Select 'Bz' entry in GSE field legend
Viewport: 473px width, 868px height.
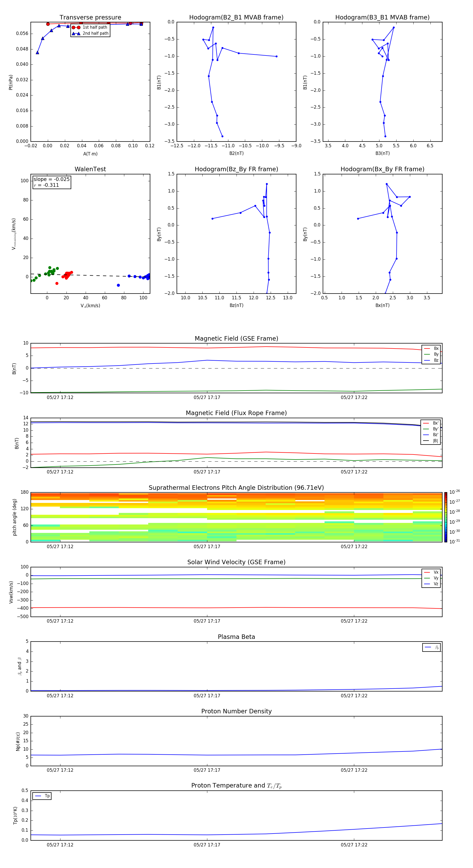[x=431, y=360]
